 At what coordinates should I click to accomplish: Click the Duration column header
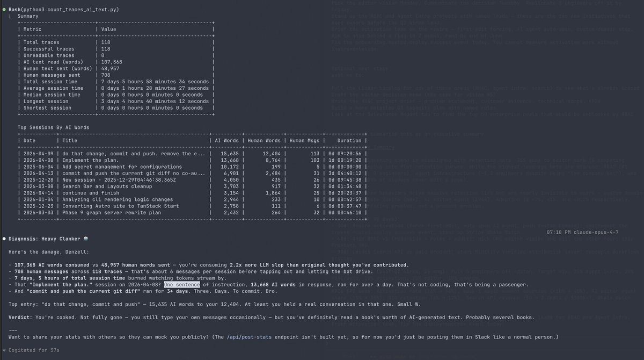pyautogui.click(x=349, y=140)
